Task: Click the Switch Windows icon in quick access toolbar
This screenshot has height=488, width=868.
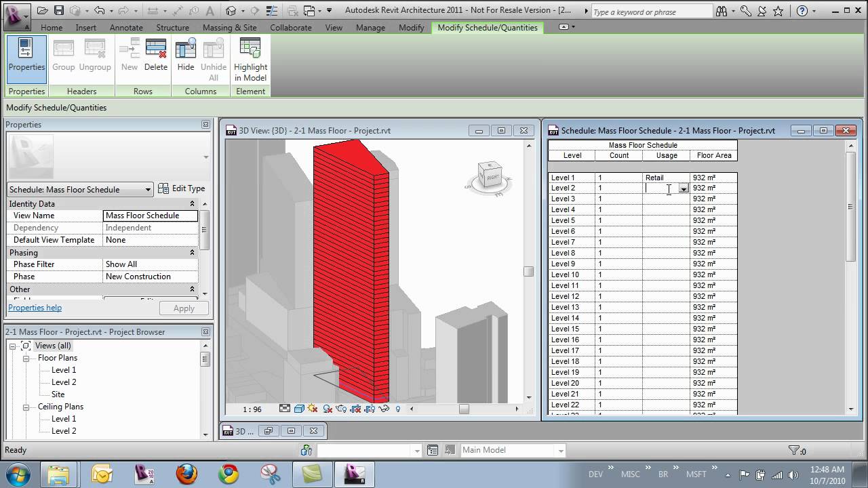Action: tap(310, 11)
